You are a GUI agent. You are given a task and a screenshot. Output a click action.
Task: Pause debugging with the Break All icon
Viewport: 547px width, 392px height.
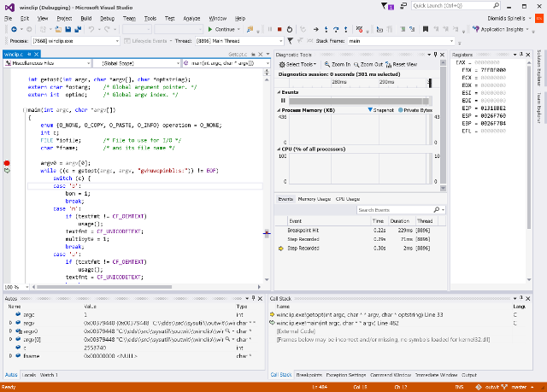(x=270, y=30)
